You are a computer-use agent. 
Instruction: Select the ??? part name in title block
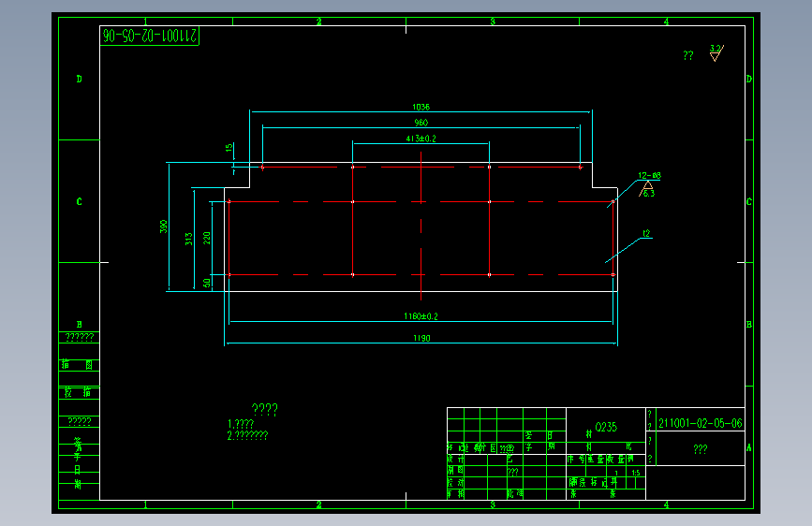click(x=701, y=449)
